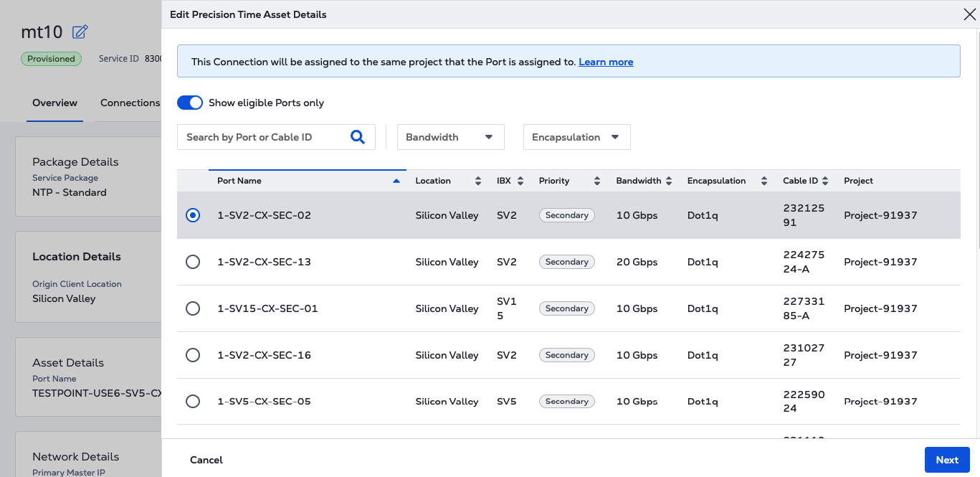Choose the 1-SV5-CX-SEC-05 port radio button
This screenshot has width=980, height=477.
193,402
